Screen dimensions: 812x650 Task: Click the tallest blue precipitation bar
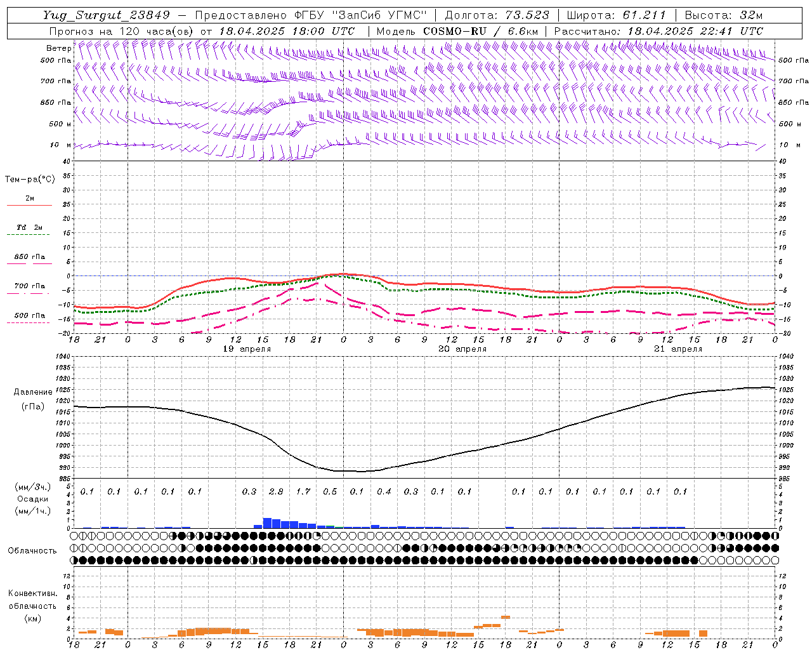(x=267, y=523)
